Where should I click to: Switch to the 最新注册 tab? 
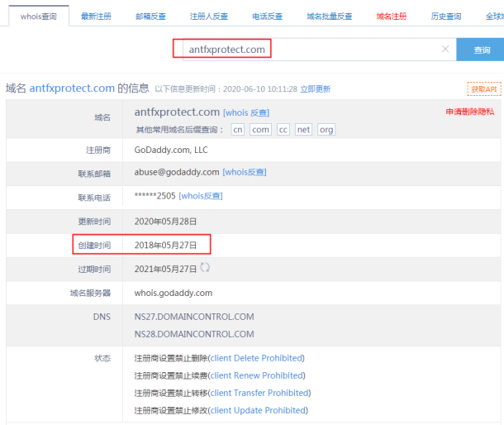pos(97,16)
